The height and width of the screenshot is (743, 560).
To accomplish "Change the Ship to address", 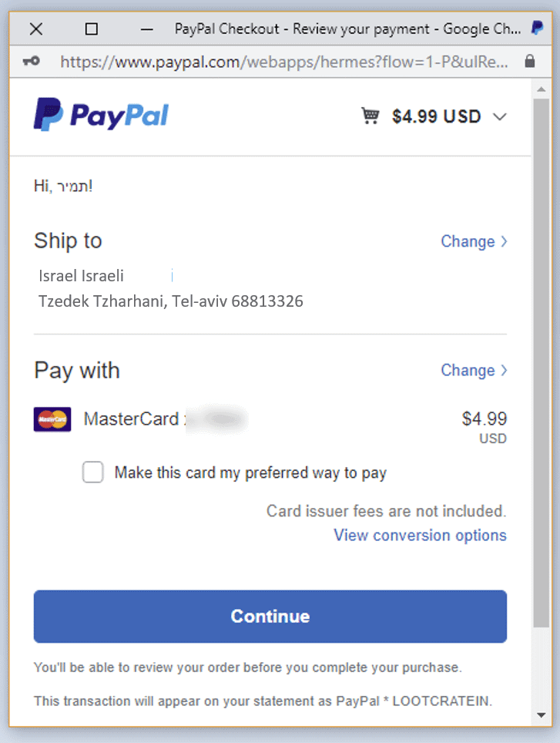I will [x=473, y=241].
